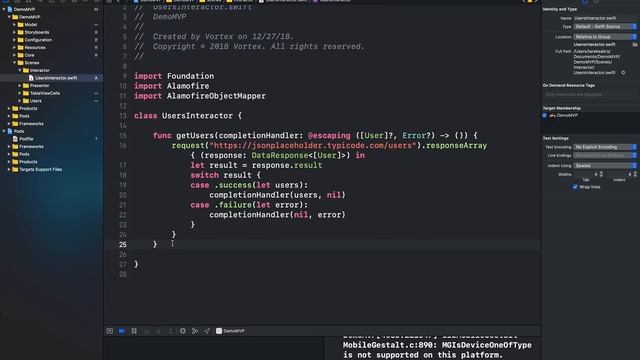Image resolution: width=640 pixels, height=360 pixels.
Task: Click the Core folder icon
Action: click(20, 55)
